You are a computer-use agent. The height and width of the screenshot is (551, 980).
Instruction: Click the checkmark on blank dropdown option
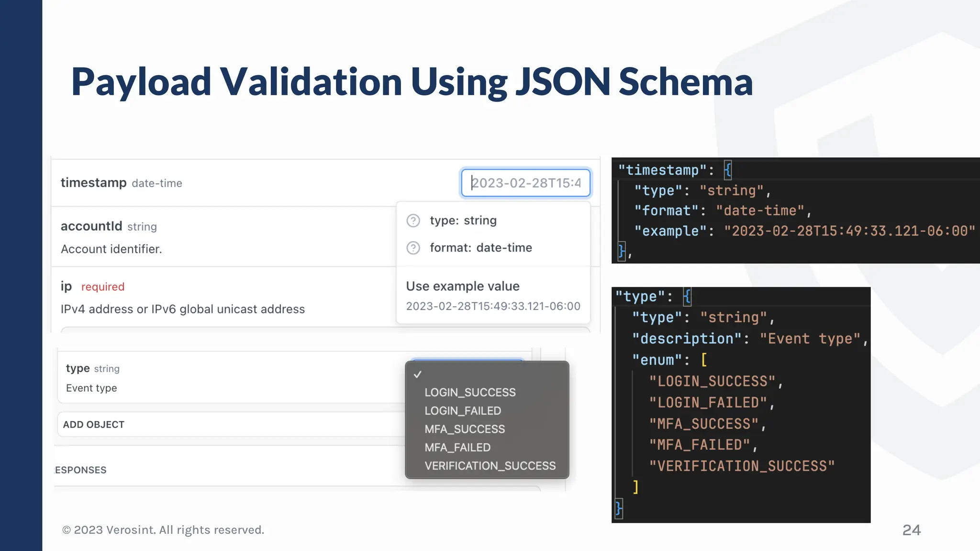418,375
